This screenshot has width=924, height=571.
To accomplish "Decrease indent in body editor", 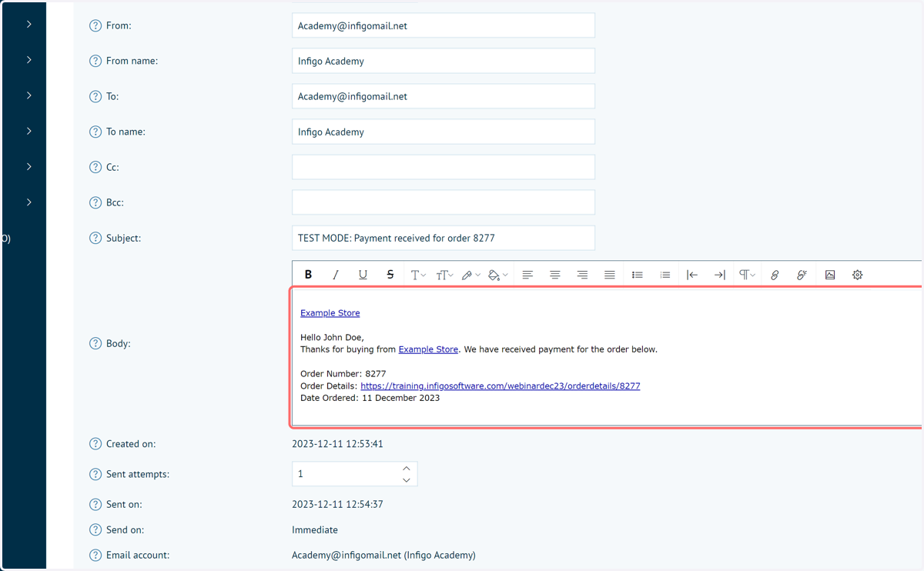I will click(x=692, y=275).
